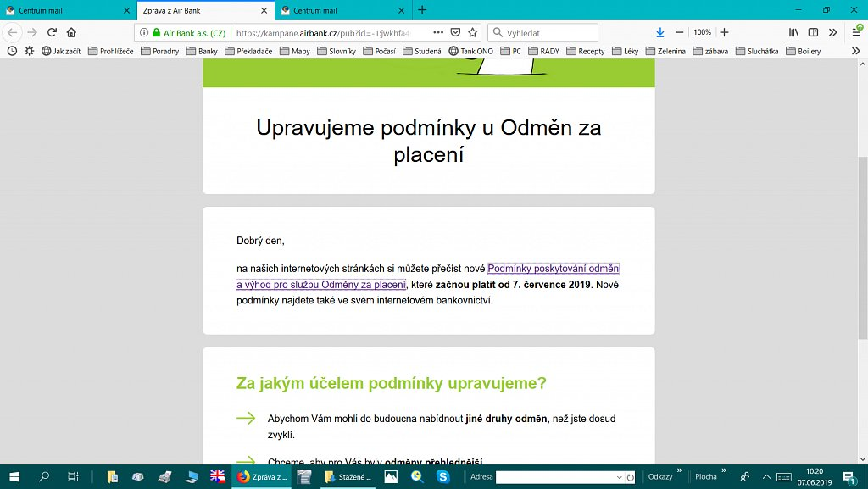
Task: Reload the current page
Action: pyautogui.click(x=52, y=33)
